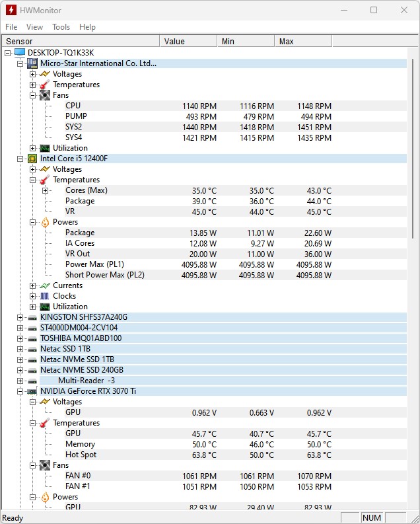This screenshot has height=524, width=420.
Task: Click the motherboard Temperatures thermometer icon
Action: (45, 85)
